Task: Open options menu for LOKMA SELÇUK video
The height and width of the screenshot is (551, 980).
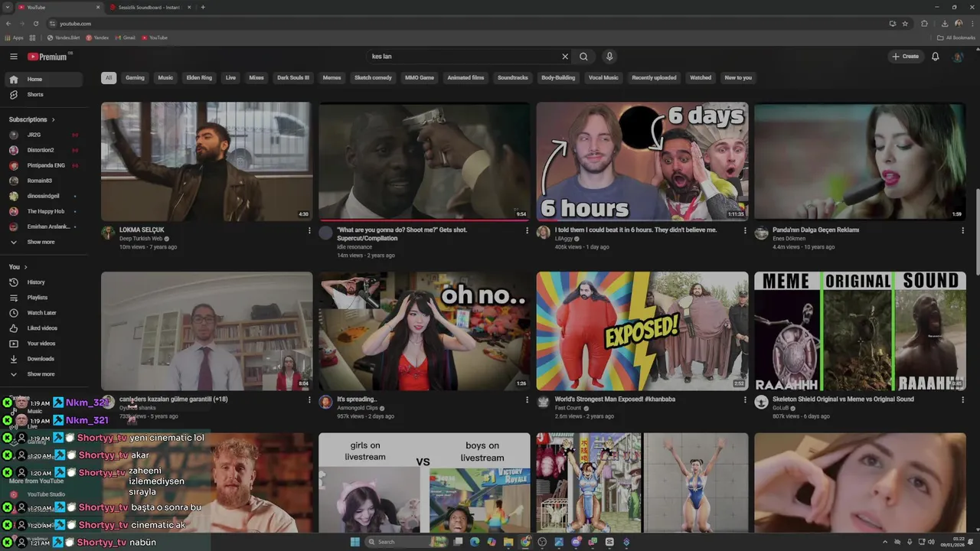Action: tap(309, 230)
